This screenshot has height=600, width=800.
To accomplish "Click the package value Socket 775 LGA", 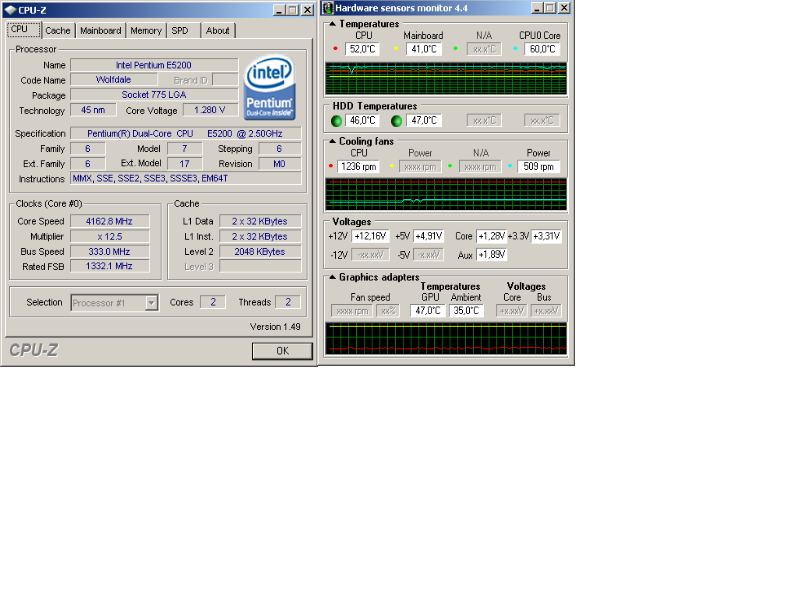I will (x=154, y=95).
